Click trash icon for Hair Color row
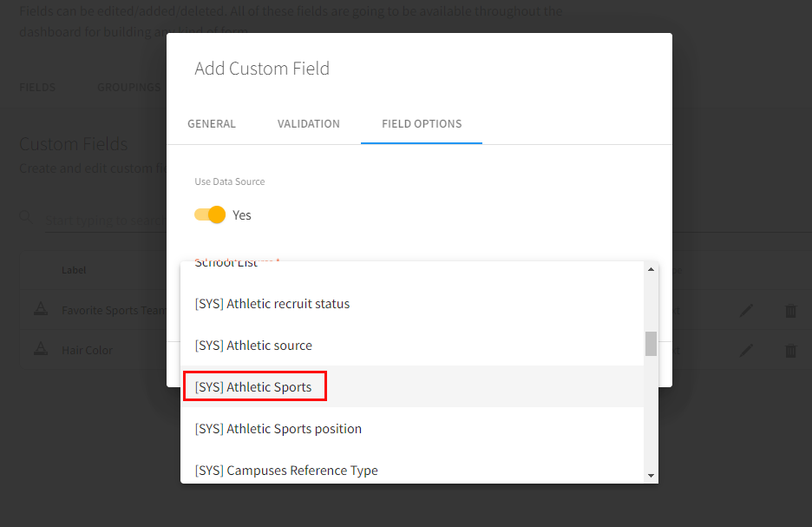This screenshot has height=527, width=812. (x=790, y=351)
